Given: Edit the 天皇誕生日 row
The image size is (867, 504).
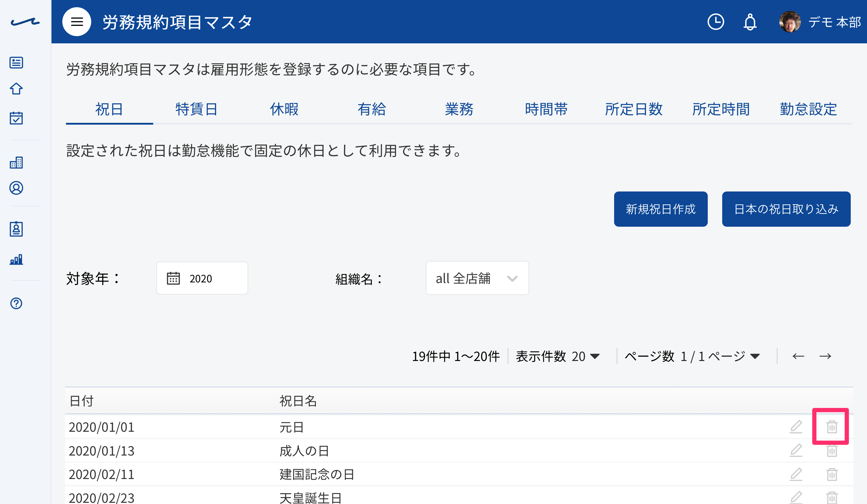Looking at the screenshot, I should (x=796, y=498).
